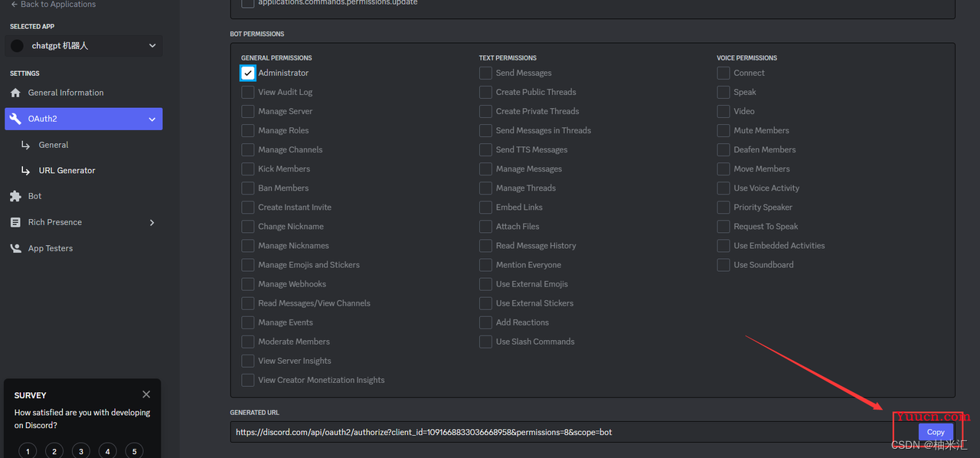Copy the generated OAuth2 URL

tap(936, 432)
